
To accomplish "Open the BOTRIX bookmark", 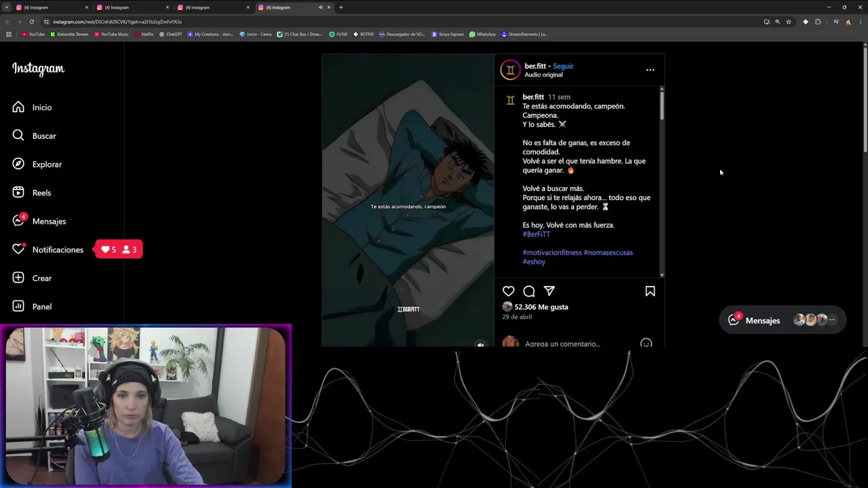I will pyautogui.click(x=363, y=34).
